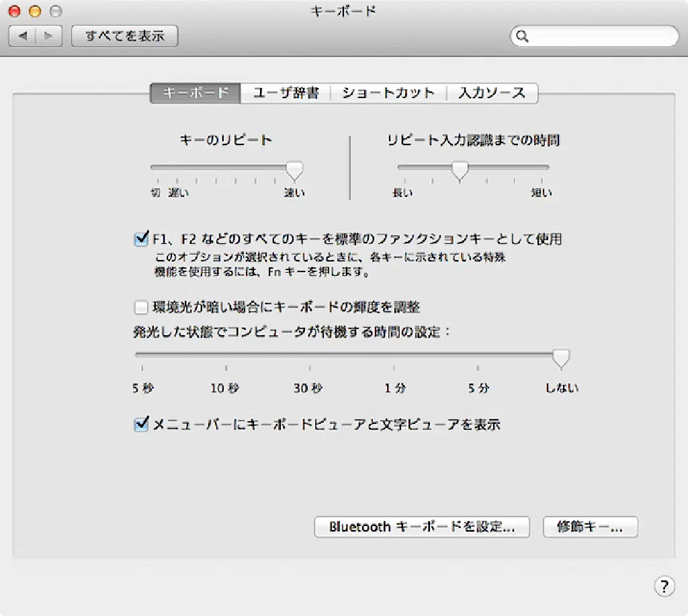Disable F1, F2 standard function keys checkbox
The height and width of the screenshot is (616, 688).
(x=141, y=238)
